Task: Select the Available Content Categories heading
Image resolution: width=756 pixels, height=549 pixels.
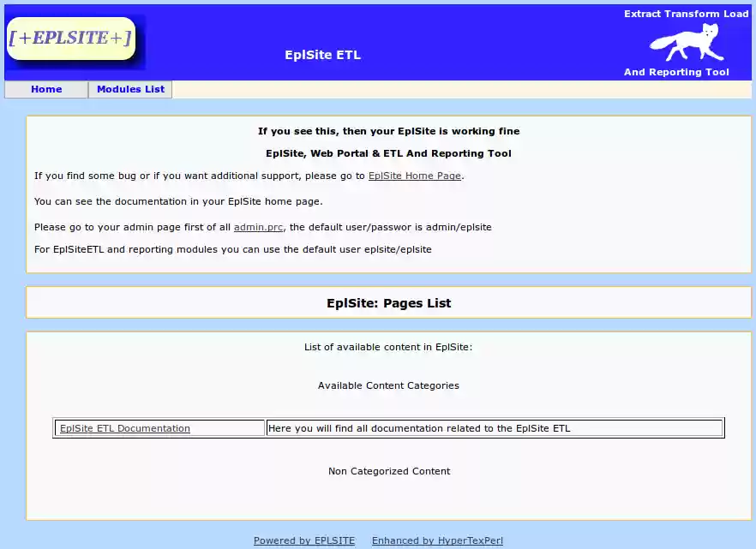Action: [388, 385]
